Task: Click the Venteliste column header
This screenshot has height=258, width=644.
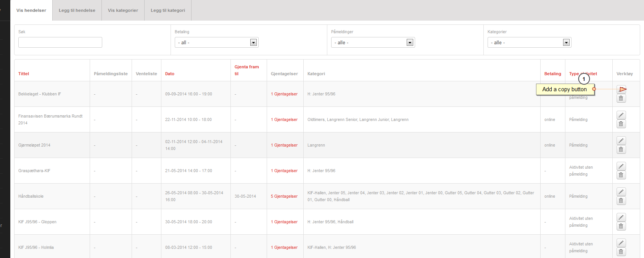Action: click(147, 74)
